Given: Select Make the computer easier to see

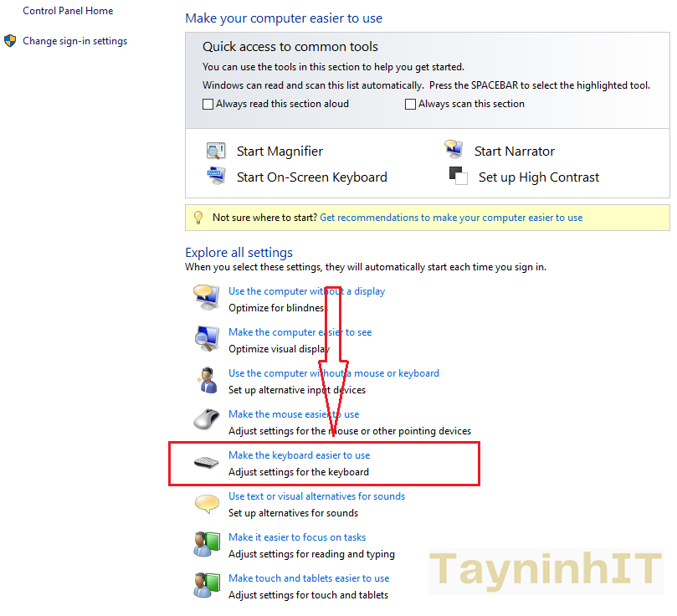Looking at the screenshot, I should coord(300,332).
